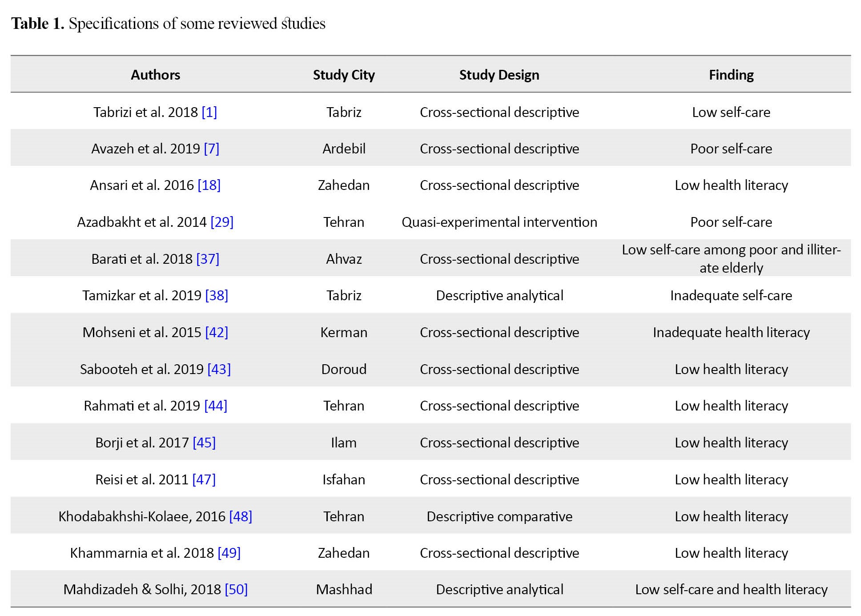Viewport: 861px width, 616px height.
Task: Click 'Low self-care' finding for Tabrizi
Action: coord(731,112)
